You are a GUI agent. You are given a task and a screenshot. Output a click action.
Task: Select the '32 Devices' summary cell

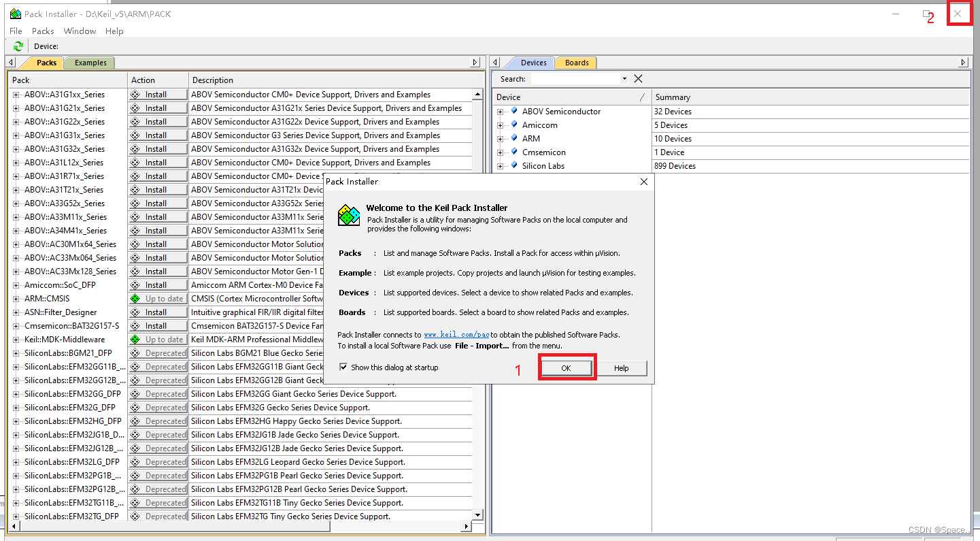click(x=811, y=112)
